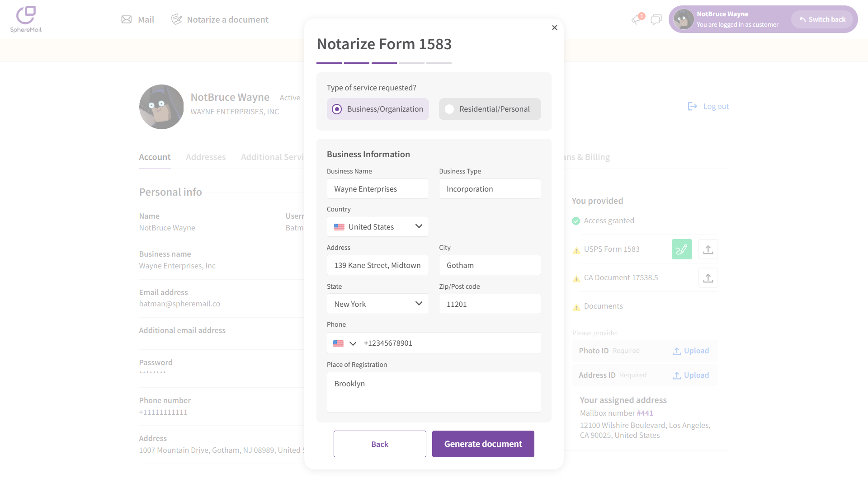This screenshot has width=868, height=488.
Task: Close the Notarize Form 1583 dialog
Action: [x=555, y=28]
